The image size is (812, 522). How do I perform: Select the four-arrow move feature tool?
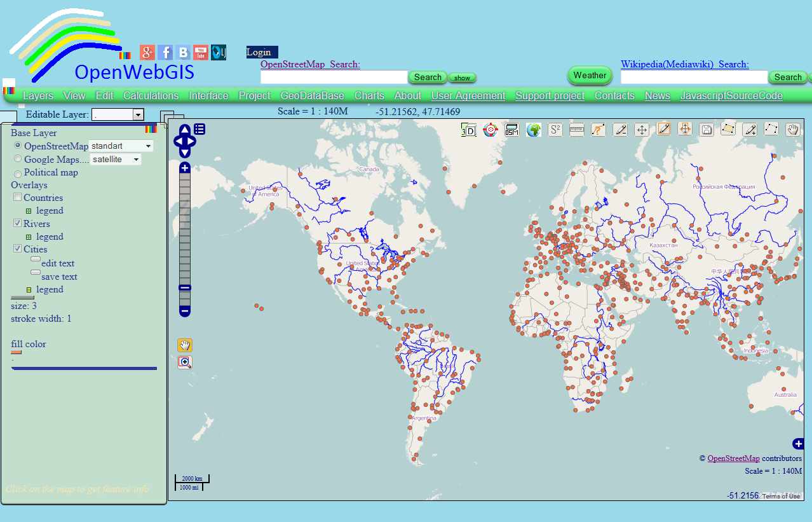(x=642, y=130)
